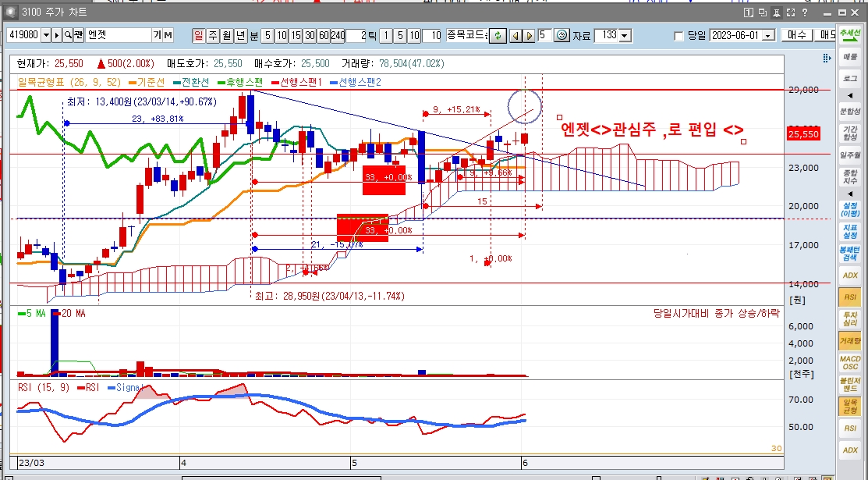Click the 매수 buy button
The height and width of the screenshot is (480, 868).
coord(797,35)
